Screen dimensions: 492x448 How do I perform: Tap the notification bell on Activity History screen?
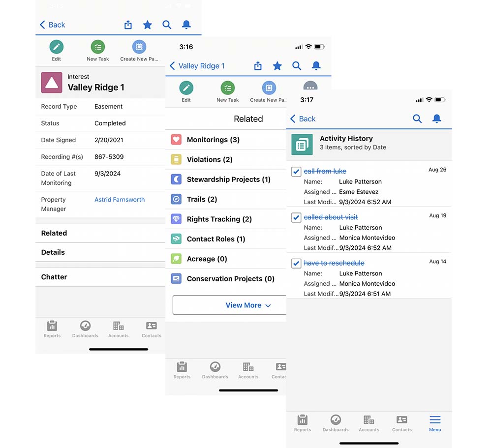436,119
